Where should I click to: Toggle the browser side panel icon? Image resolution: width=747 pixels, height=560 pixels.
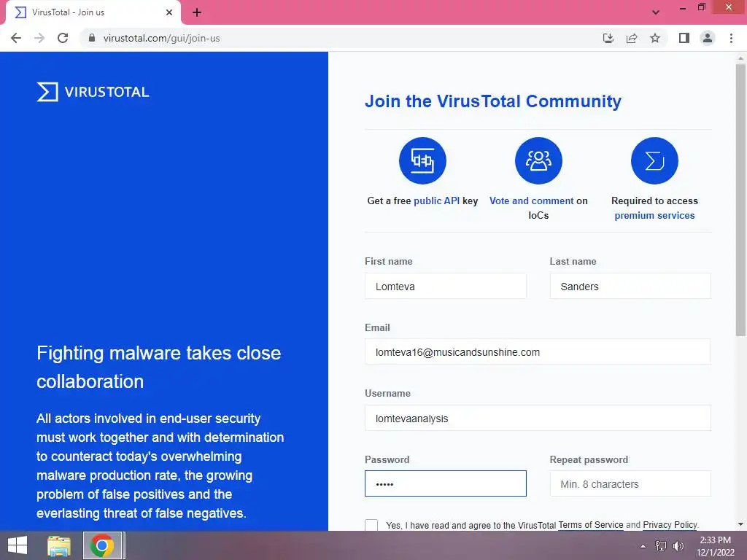coord(684,38)
